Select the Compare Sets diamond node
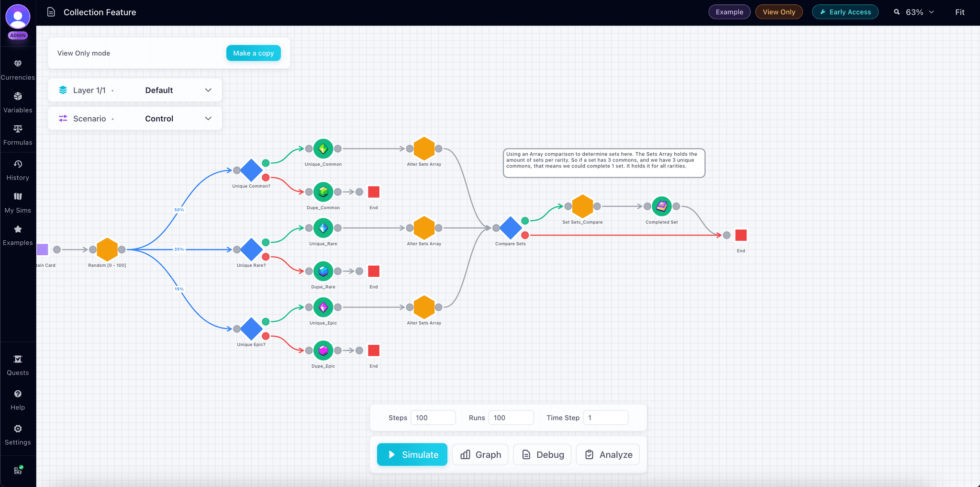This screenshot has width=980, height=487. [510, 228]
